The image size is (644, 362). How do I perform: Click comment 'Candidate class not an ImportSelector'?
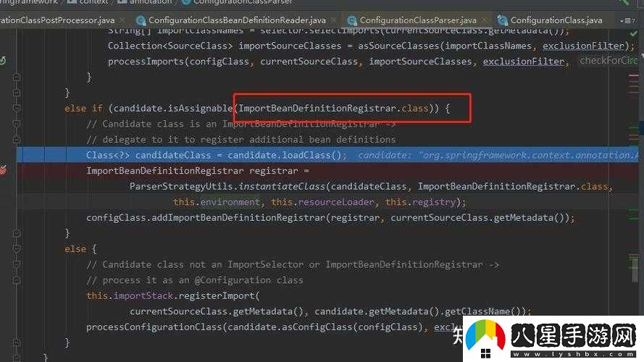tap(293, 265)
